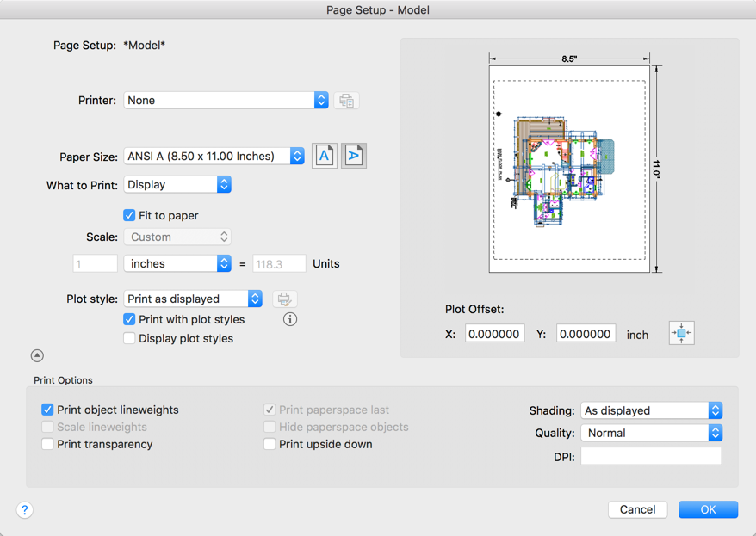
Task: Click the center plot offset icon
Action: (x=681, y=334)
